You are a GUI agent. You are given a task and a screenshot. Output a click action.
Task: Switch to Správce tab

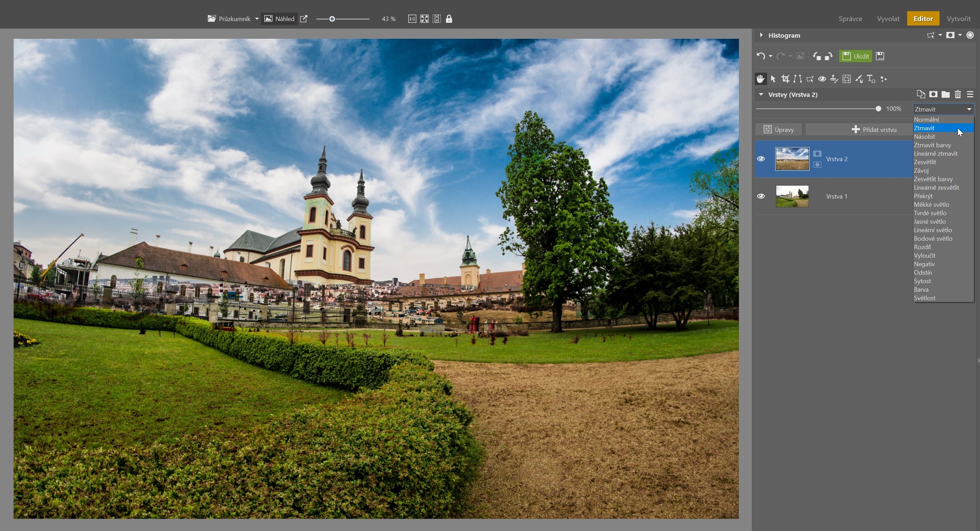850,19
